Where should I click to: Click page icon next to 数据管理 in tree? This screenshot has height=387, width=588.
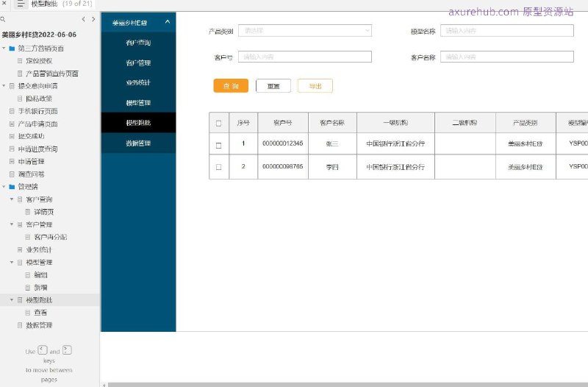20,325
